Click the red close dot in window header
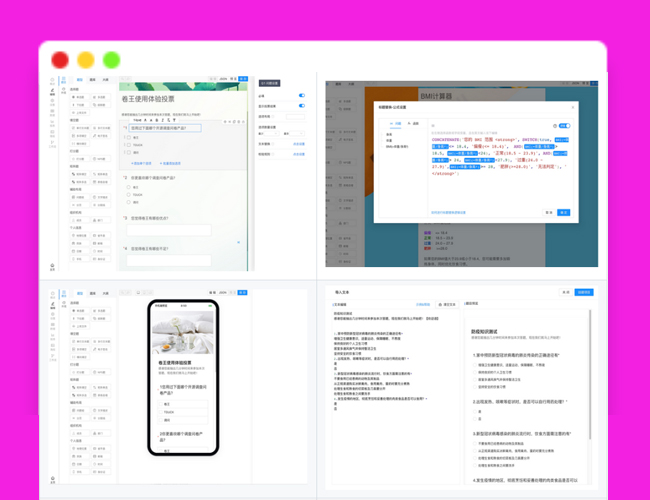The width and height of the screenshot is (650, 500). [x=60, y=60]
